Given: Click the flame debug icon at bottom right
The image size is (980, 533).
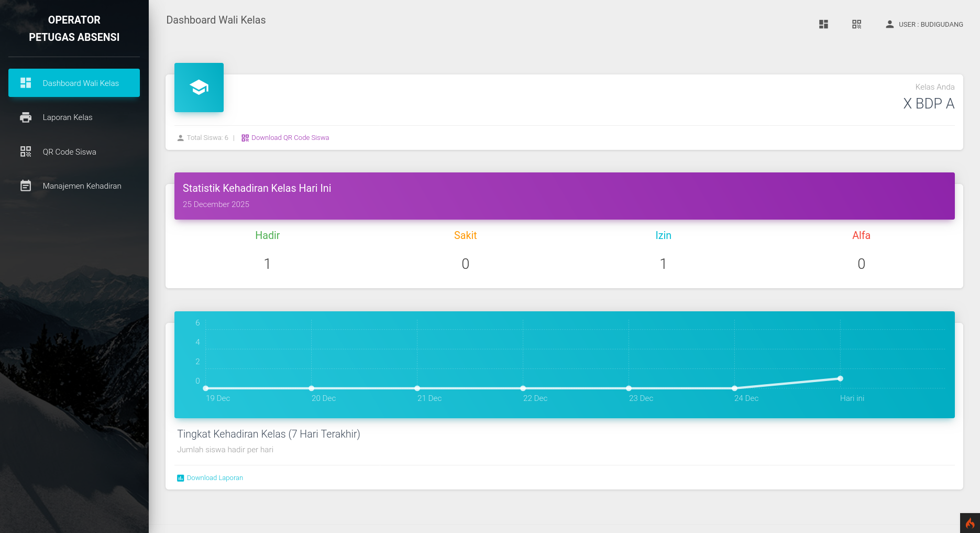Looking at the screenshot, I should 970,523.
